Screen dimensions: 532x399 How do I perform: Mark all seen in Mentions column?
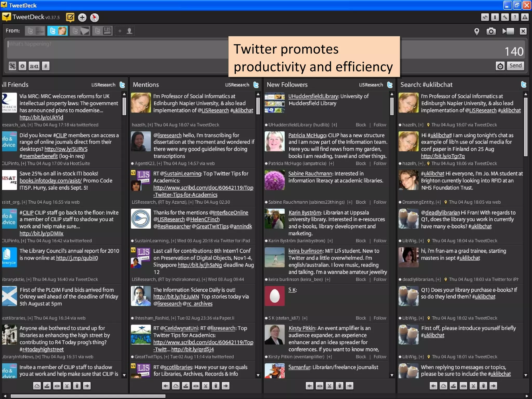(196, 386)
